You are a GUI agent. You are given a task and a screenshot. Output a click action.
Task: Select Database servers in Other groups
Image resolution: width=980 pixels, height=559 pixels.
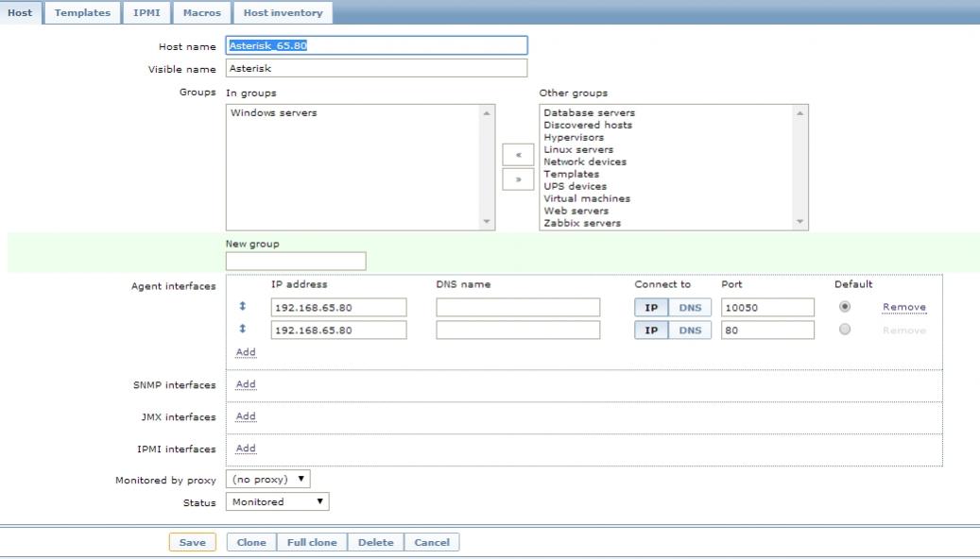pyautogui.click(x=590, y=113)
